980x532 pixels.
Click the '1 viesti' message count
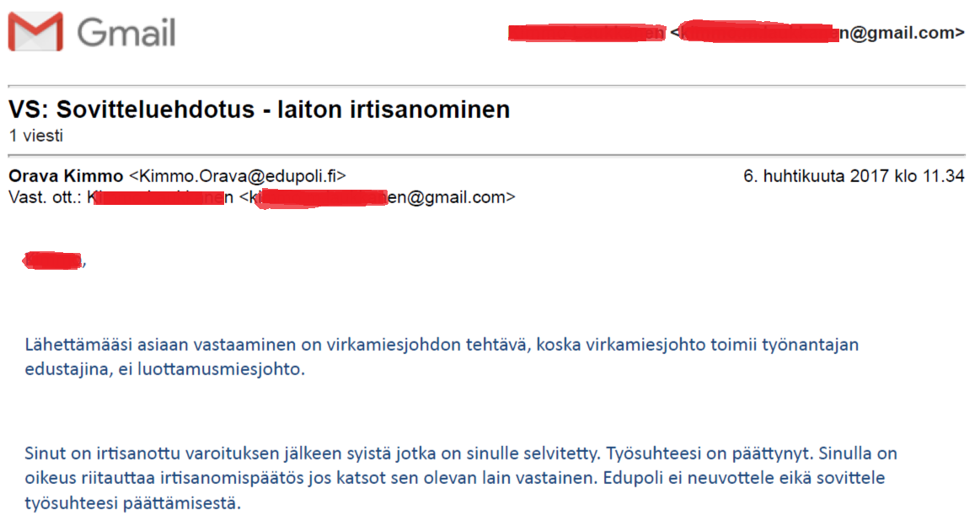(35, 135)
